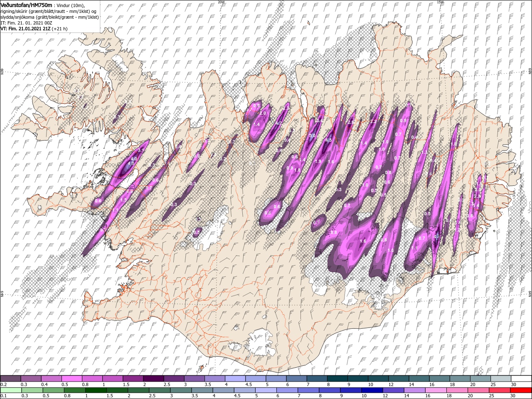532x399 pixels.
Task: Click the 15W longitude label at top
Action: 440,2
